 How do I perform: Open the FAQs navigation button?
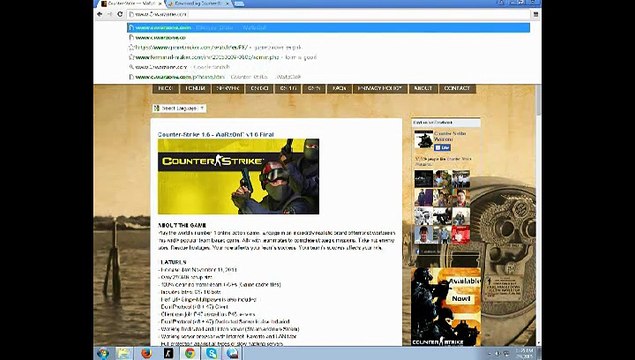pos(339,89)
